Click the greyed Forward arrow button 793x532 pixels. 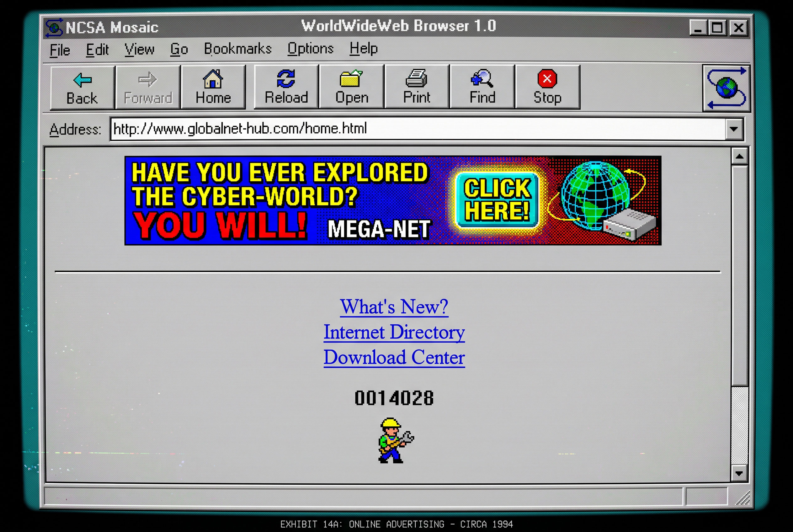click(x=148, y=88)
